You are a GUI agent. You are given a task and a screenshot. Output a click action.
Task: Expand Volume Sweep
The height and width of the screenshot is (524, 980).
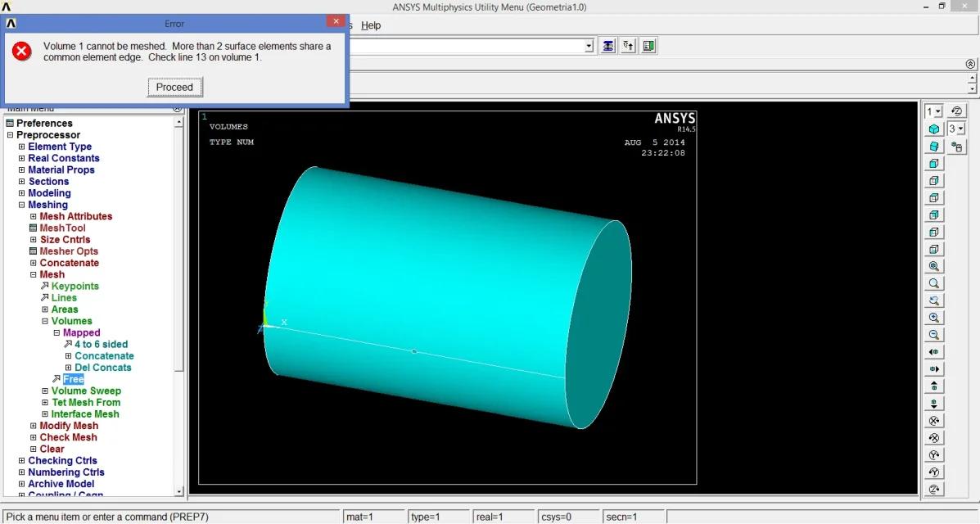click(x=45, y=391)
